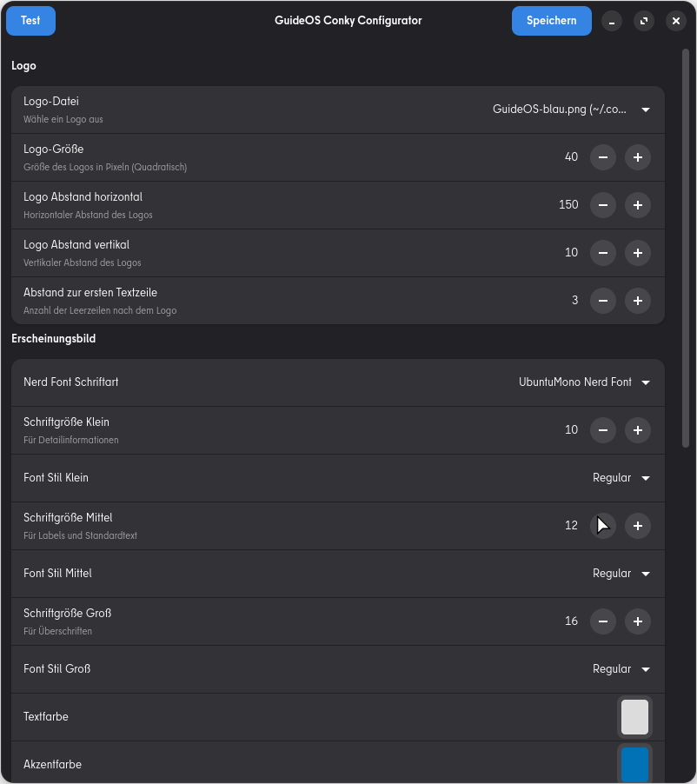697x784 pixels.
Task: Decrease Logo Abstand horizontal with minus
Action: click(x=603, y=205)
